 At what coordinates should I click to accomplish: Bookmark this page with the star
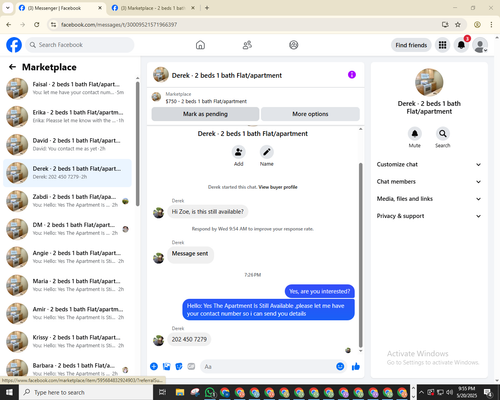458,24
